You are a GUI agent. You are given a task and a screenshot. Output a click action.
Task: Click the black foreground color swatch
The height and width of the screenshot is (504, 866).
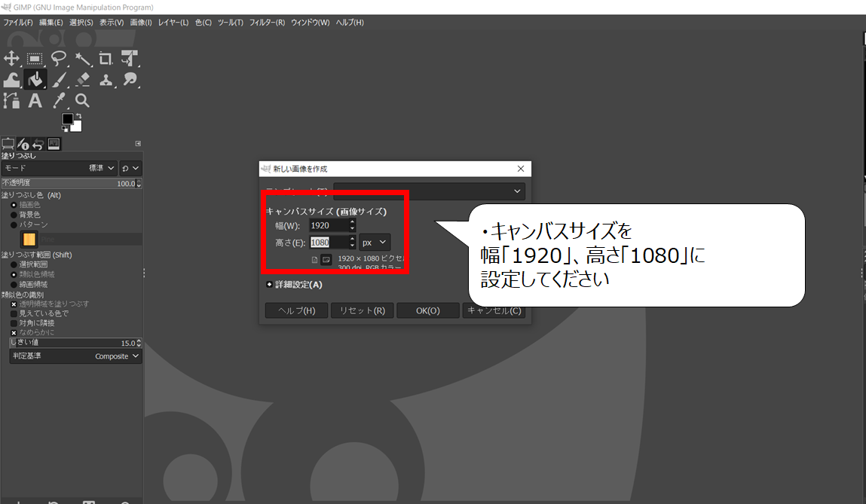click(67, 119)
